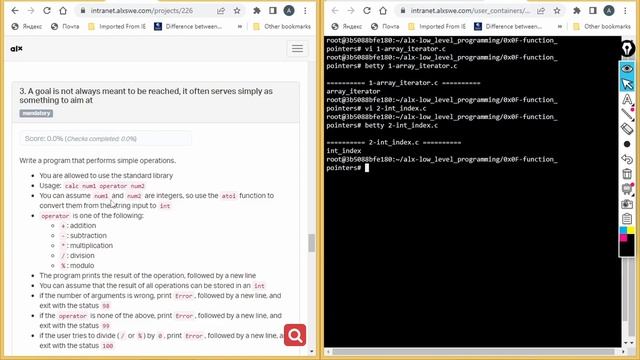640x360 pixels.
Task: Expand hidden bookmarks chevron in right browser
Action: coord(560,27)
